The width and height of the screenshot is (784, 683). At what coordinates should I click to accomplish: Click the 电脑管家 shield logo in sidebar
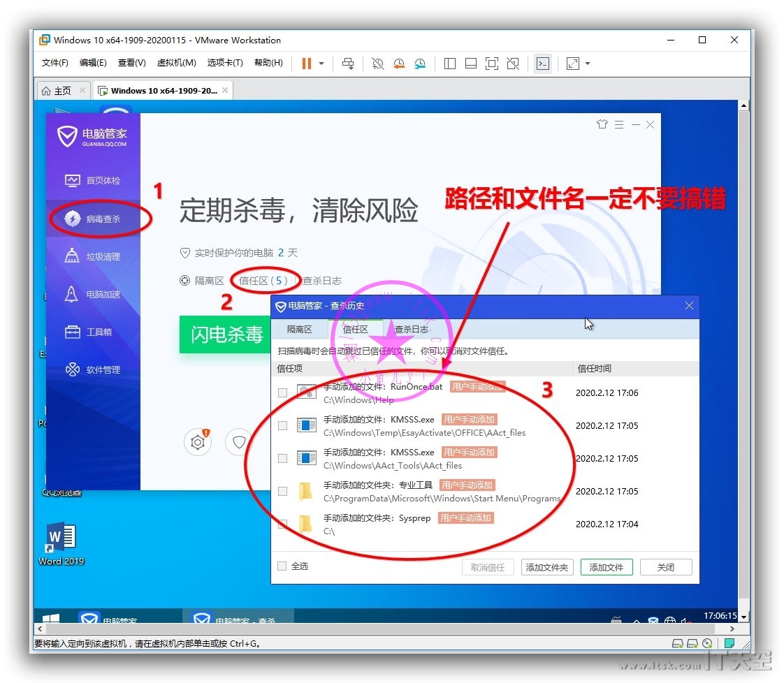(67, 136)
